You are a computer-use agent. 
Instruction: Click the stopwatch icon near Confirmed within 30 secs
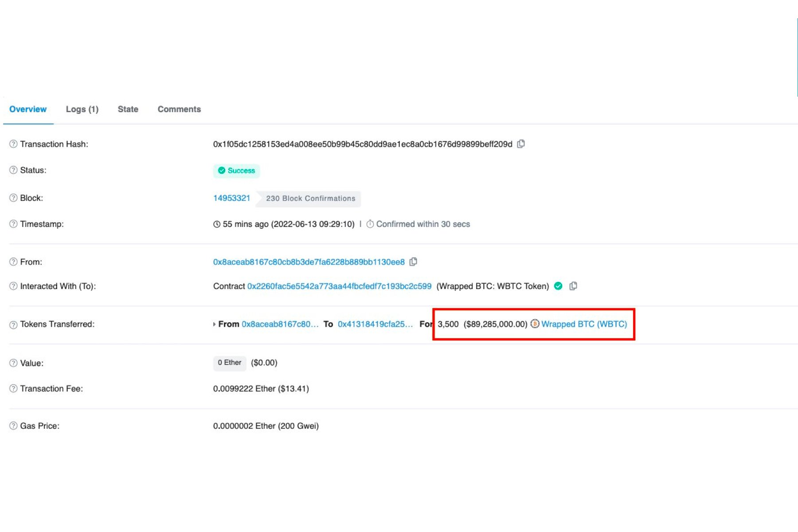point(371,224)
